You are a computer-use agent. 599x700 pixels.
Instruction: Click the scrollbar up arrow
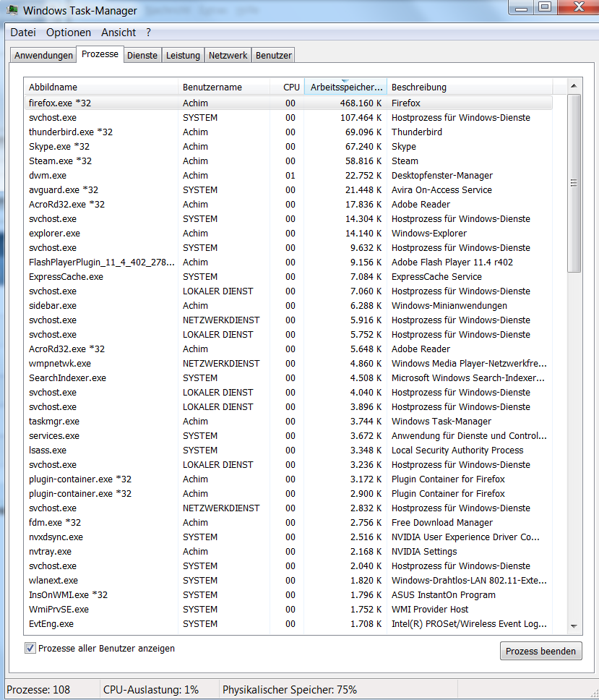[574, 86]
